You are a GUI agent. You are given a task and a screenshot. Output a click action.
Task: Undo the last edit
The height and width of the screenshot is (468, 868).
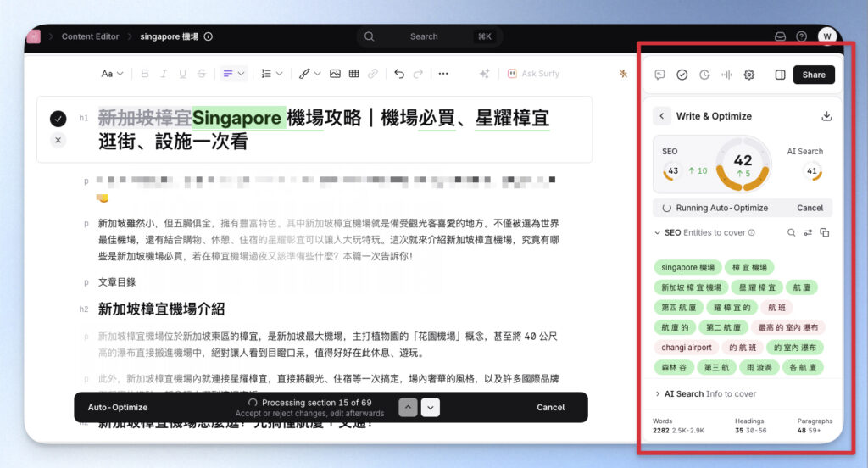[x=399, y=74]
